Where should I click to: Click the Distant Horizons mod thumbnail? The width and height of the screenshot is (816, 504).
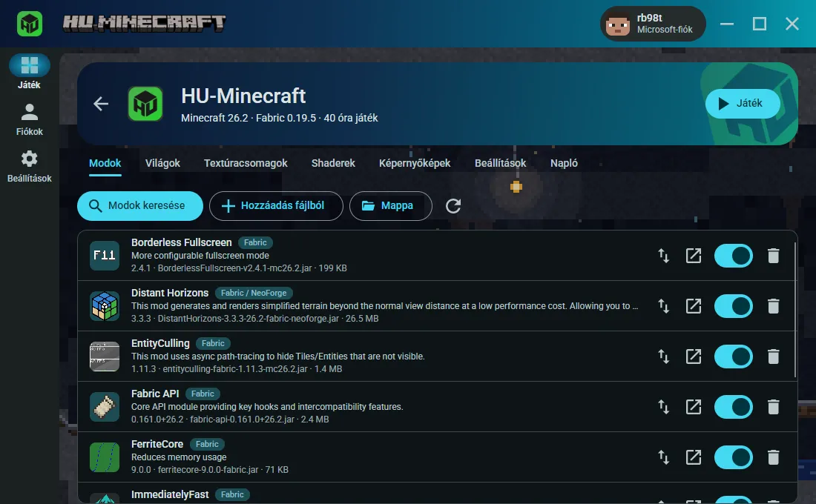(105, 306)
